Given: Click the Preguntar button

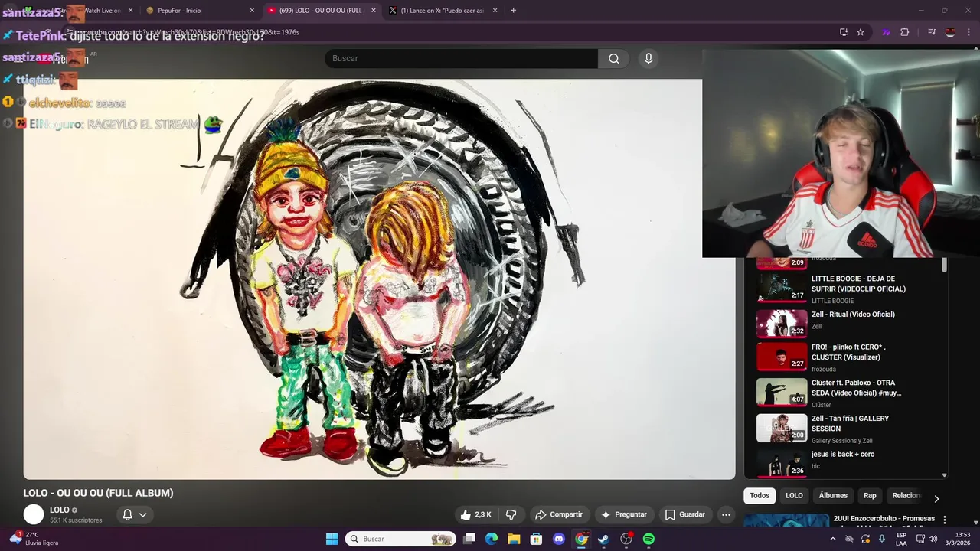Looking at the screenshot, I should pos(624,514).
